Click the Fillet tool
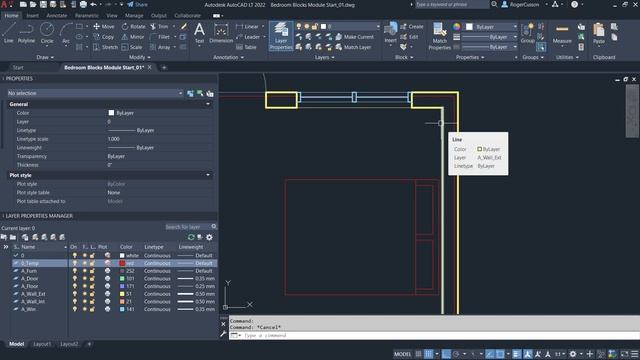This screenshot has height=360, width=640. (160, 37)
